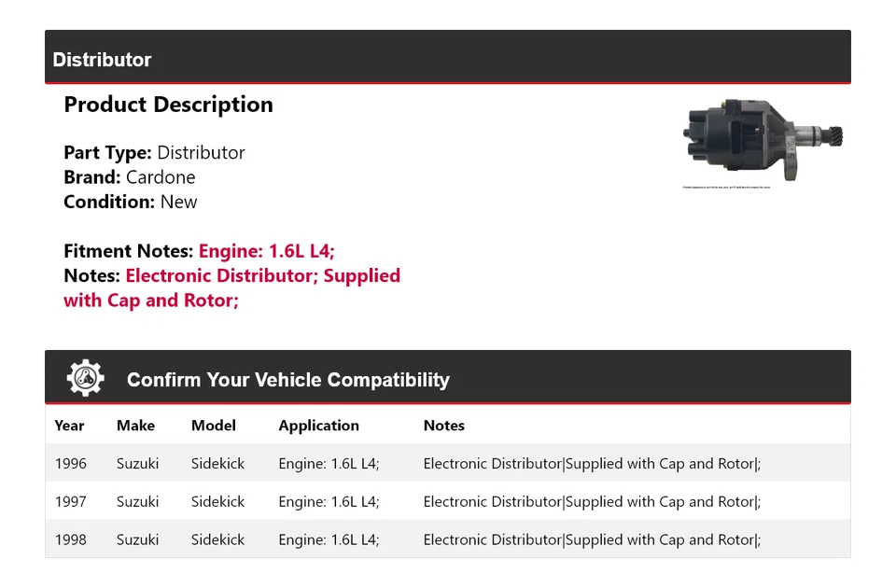Click Engine: 1.6L L4 in the 1998 row
Viewport: 896px width, 588px height.
[329, 539]
